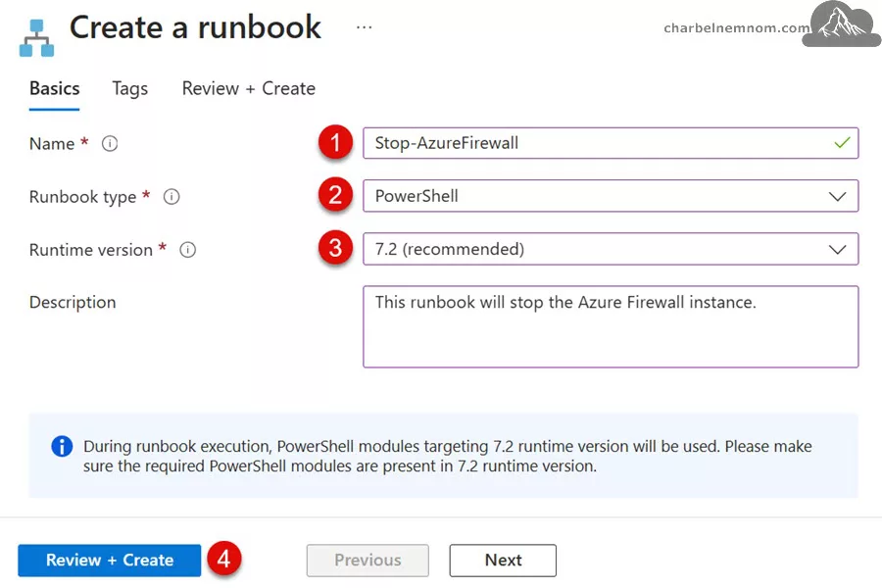
Task: Switch to the Tags tab
Action: [130, 88]
